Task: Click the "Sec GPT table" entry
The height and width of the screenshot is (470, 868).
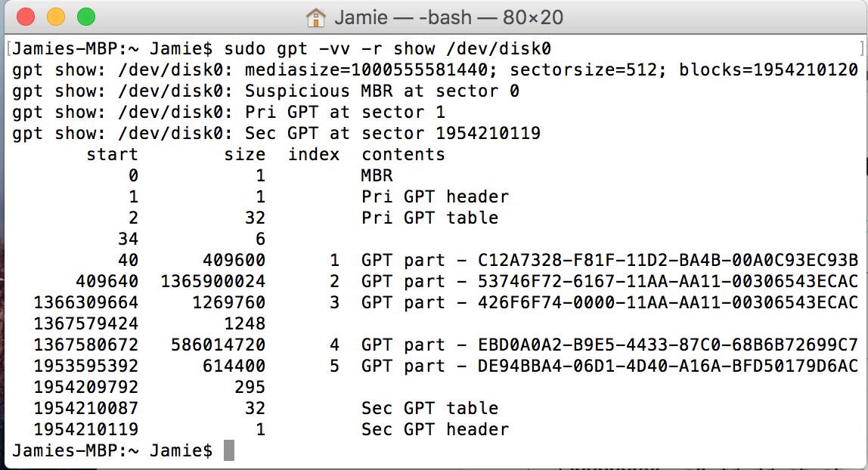Action: 429,409
